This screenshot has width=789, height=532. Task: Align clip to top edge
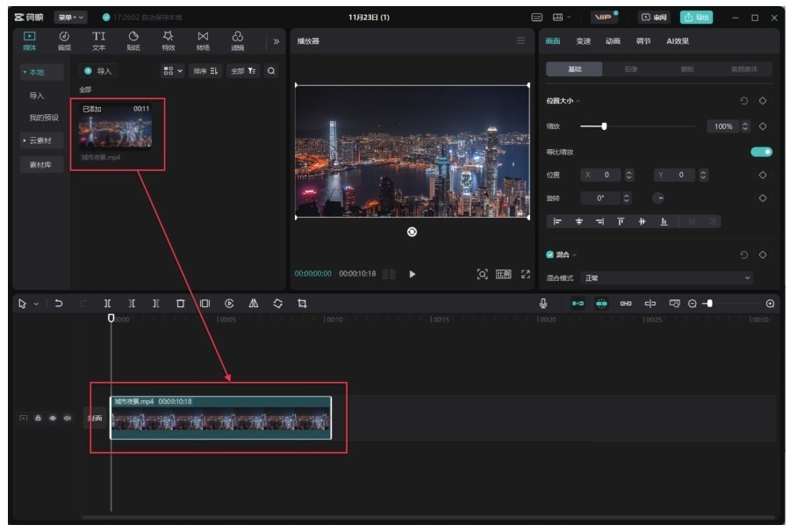621,221
